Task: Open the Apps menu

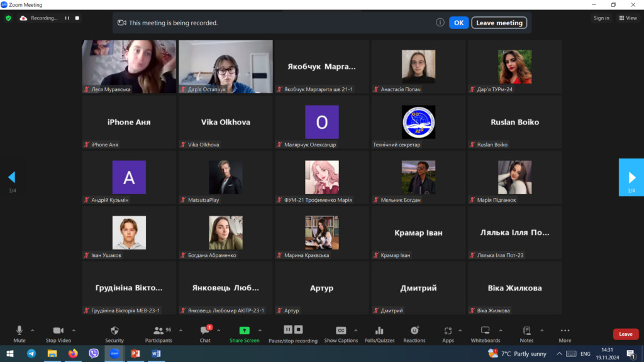Action: [448, 331]
